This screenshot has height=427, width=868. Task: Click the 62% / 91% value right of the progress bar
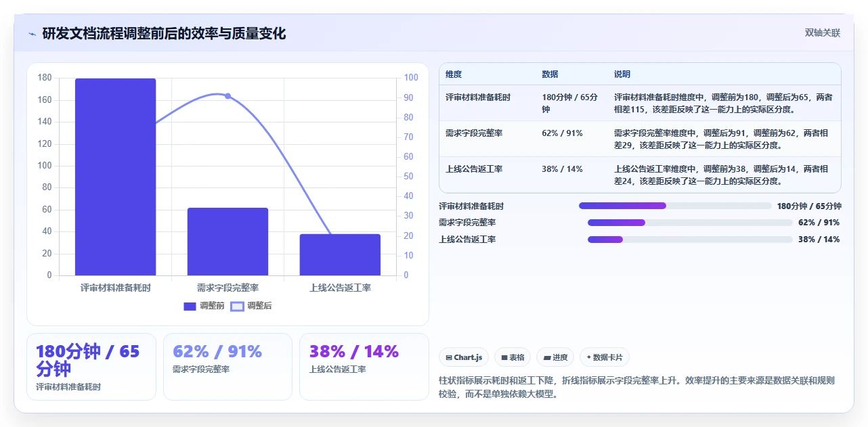tap(819, 223)
